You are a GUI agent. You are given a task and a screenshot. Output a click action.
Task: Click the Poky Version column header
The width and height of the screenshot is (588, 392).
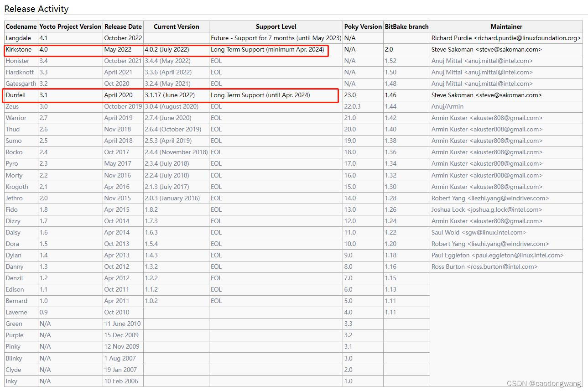point(363,26)
